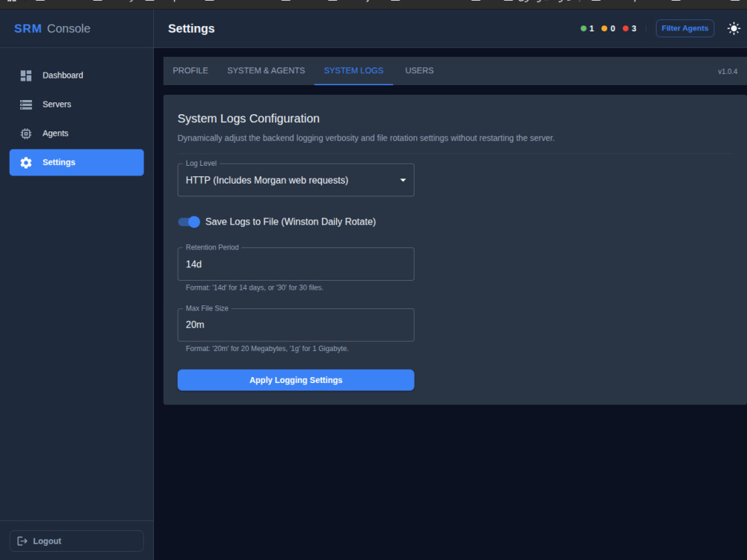Click the Settings gear icon
747x560 pixels.
point(26,163)
